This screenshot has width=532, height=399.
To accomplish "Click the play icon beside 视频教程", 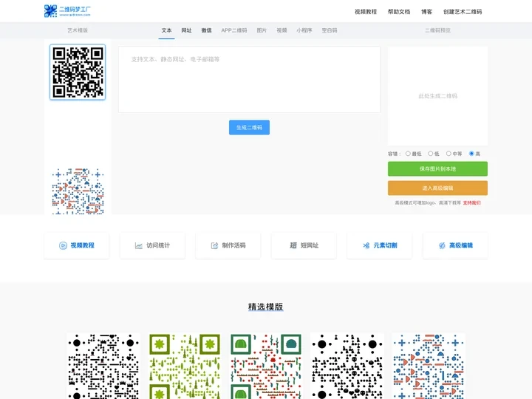I will [63, 245].
